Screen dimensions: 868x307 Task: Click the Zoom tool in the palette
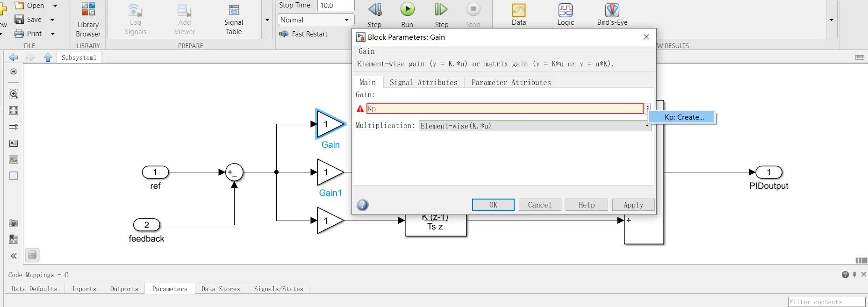click(14, 94)
